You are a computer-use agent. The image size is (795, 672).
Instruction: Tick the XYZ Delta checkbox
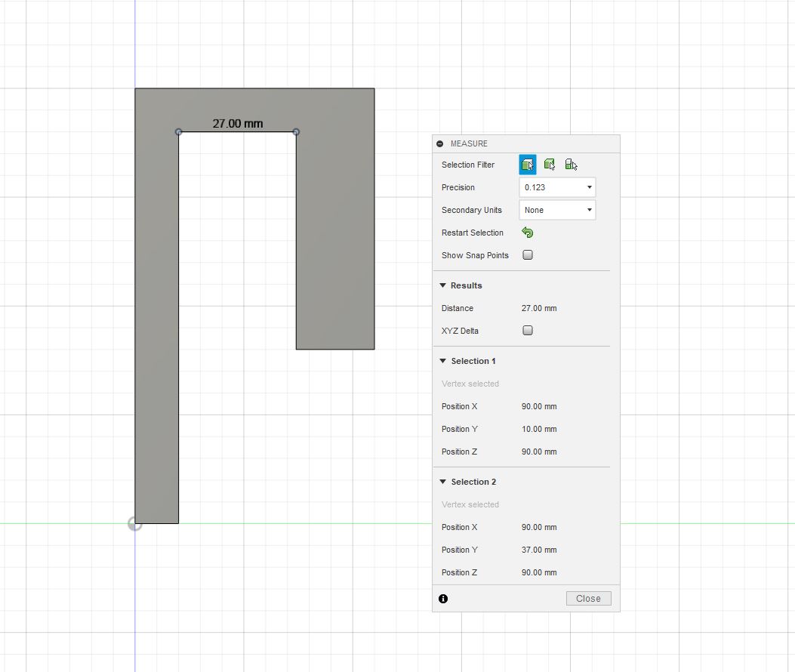pyautogui.click(x=528, y=330)
